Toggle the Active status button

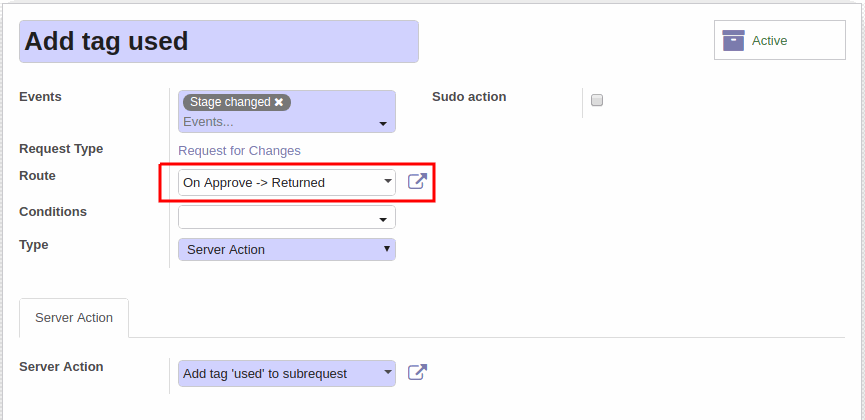pos(779,40)
